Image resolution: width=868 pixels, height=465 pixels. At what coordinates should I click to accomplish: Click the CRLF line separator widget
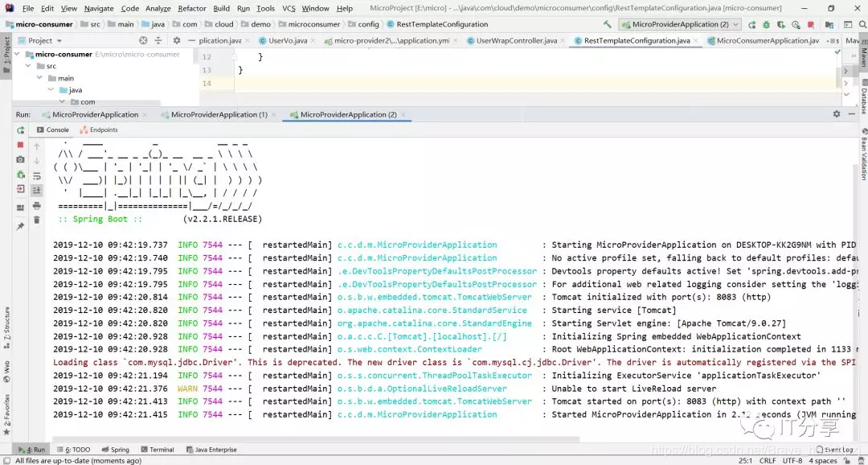tap(768, 460)
